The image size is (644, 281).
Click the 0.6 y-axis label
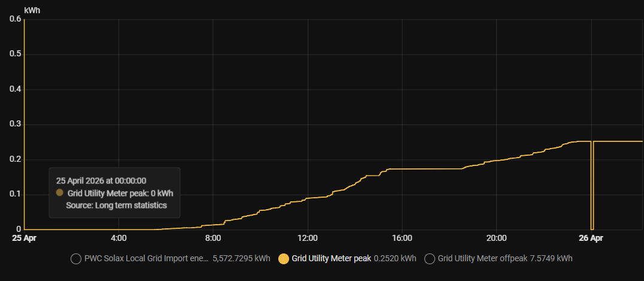[15, 19]
